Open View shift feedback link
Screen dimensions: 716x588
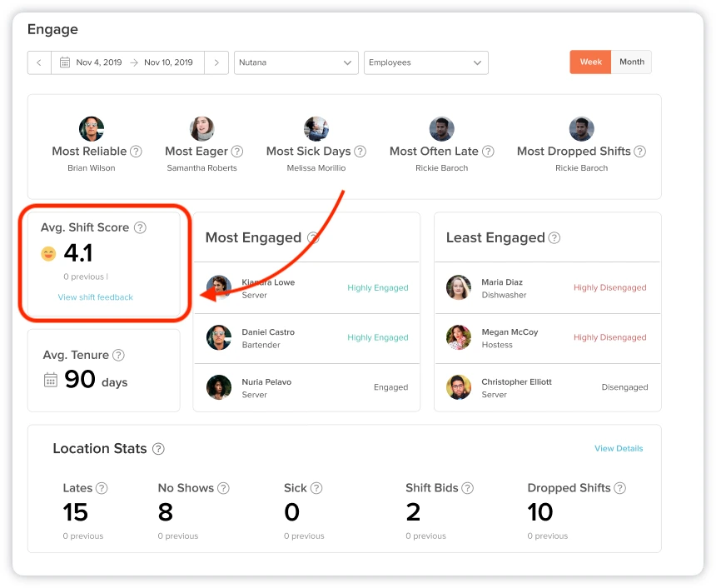click(95, 297)
